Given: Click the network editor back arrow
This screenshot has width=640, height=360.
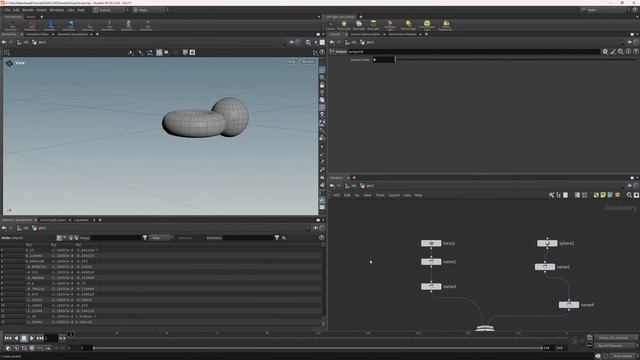Looking at the screenshot, I should point(332,186).
